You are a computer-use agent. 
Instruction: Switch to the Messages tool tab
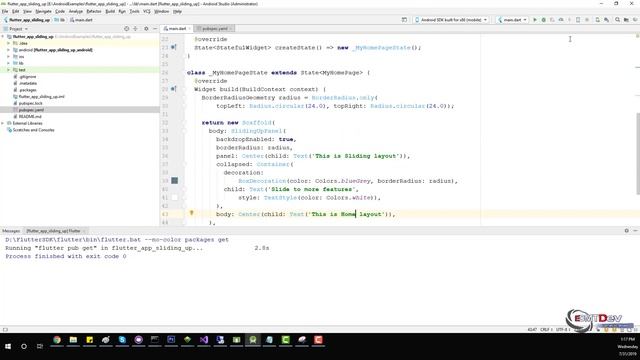(11, 231)
